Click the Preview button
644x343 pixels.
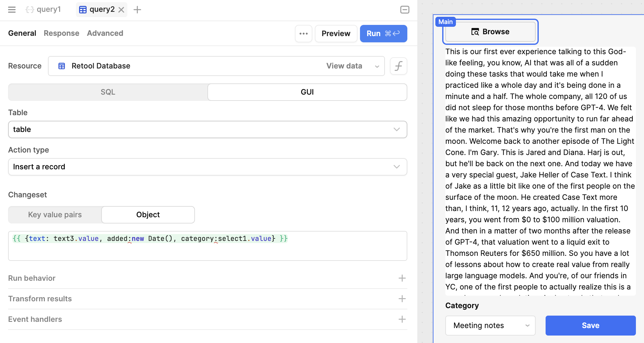pos(336,34)
